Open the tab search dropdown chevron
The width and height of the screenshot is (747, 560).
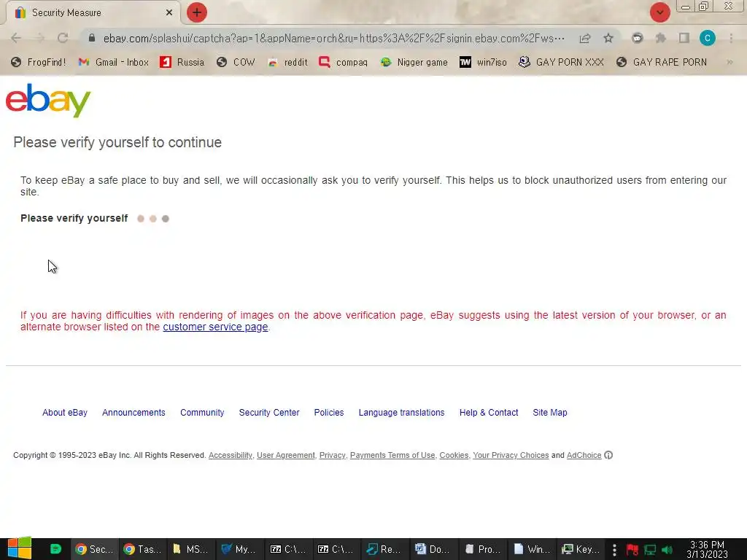[659, 13]
